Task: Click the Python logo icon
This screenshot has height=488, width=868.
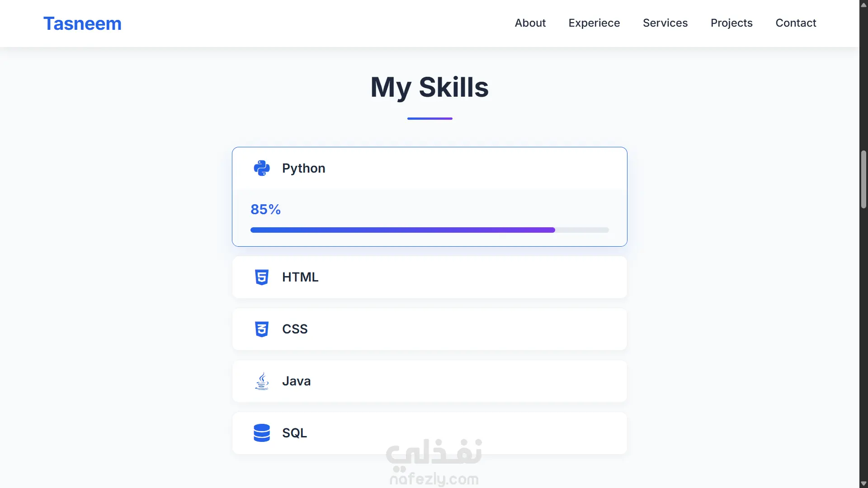Action: [262, 168]
